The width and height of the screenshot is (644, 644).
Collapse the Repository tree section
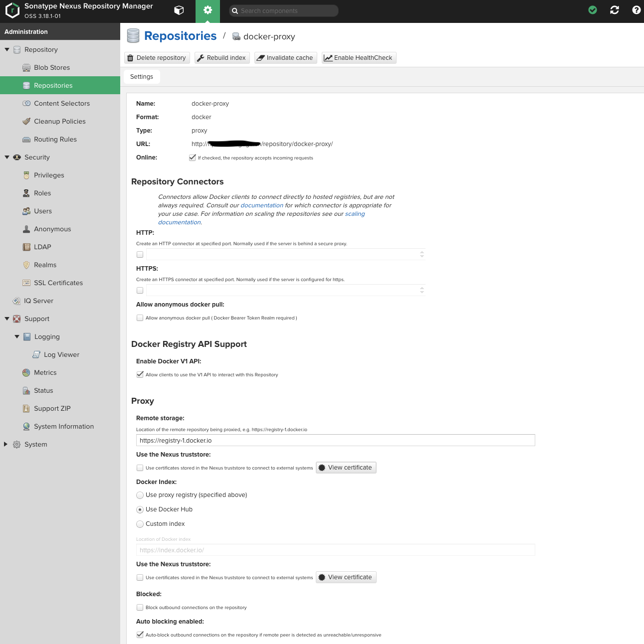(7, 49)
